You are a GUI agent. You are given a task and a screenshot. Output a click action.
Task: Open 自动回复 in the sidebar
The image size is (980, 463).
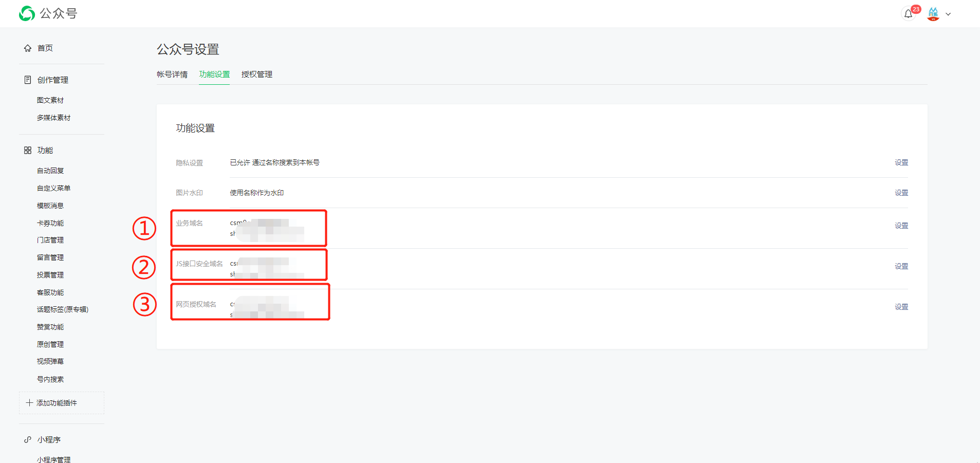(50, 171)
